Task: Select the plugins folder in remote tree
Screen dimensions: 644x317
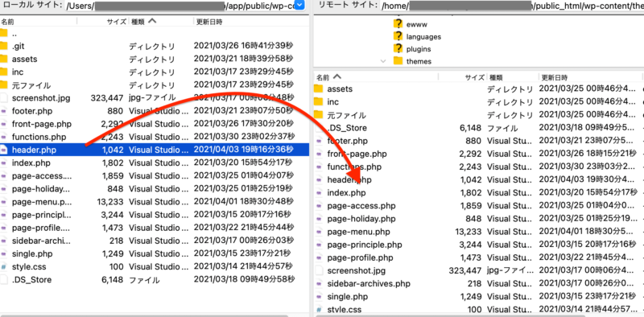Action: (x=419, y=49)
